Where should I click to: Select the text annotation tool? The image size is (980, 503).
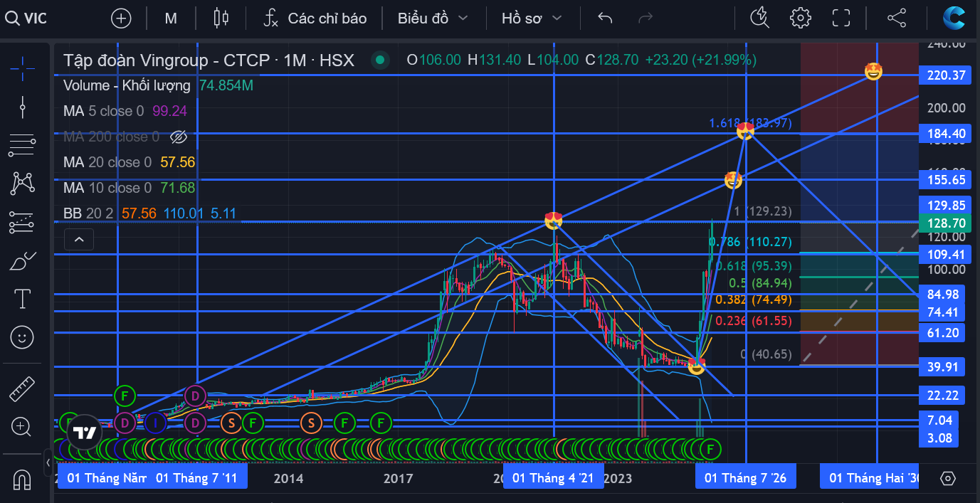tap(22, 299)
